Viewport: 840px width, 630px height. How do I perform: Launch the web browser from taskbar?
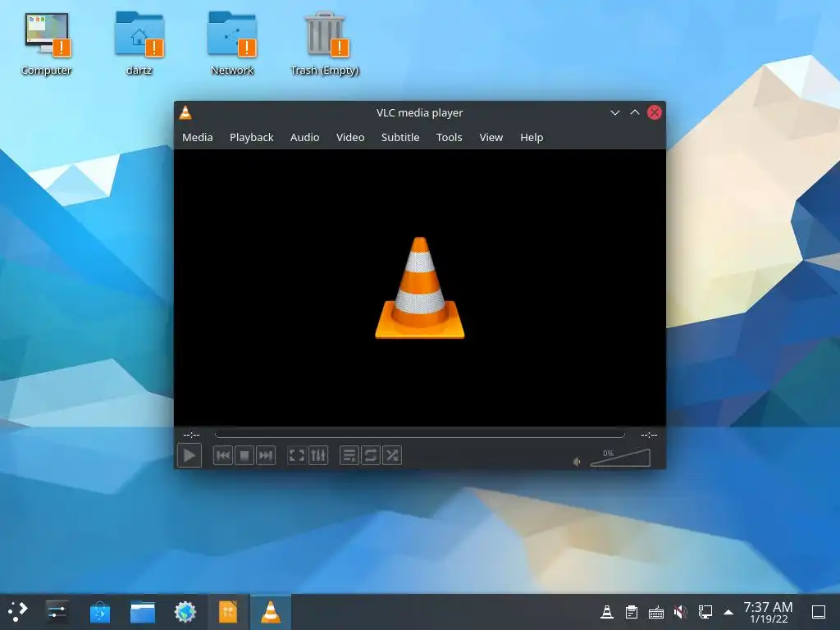click(185, 611)
